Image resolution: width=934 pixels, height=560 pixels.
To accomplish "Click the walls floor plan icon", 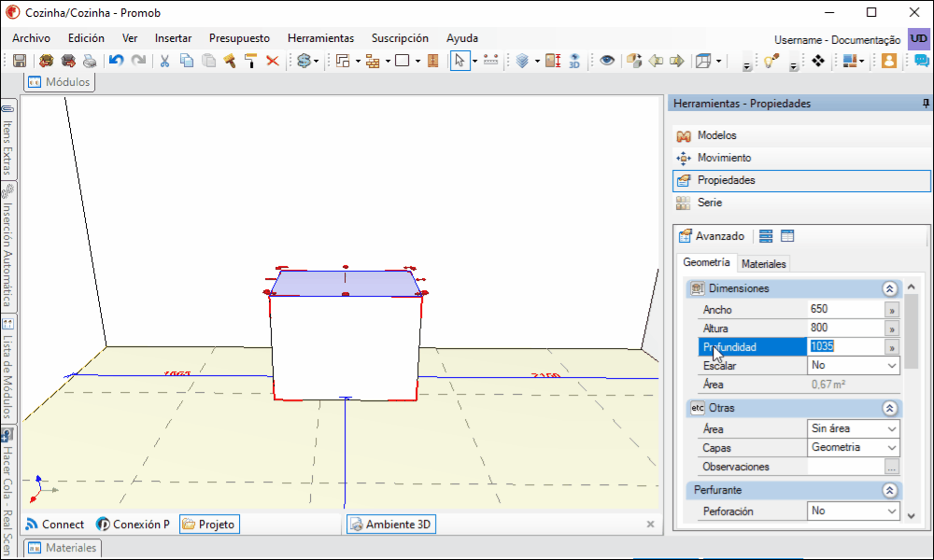I will pos(343,61).
